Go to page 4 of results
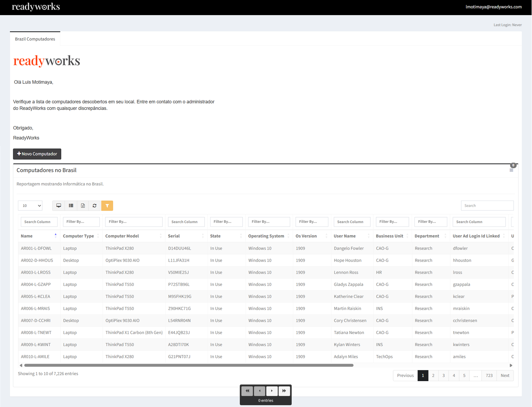Screen dimensions: 532x407 point(454,375)
